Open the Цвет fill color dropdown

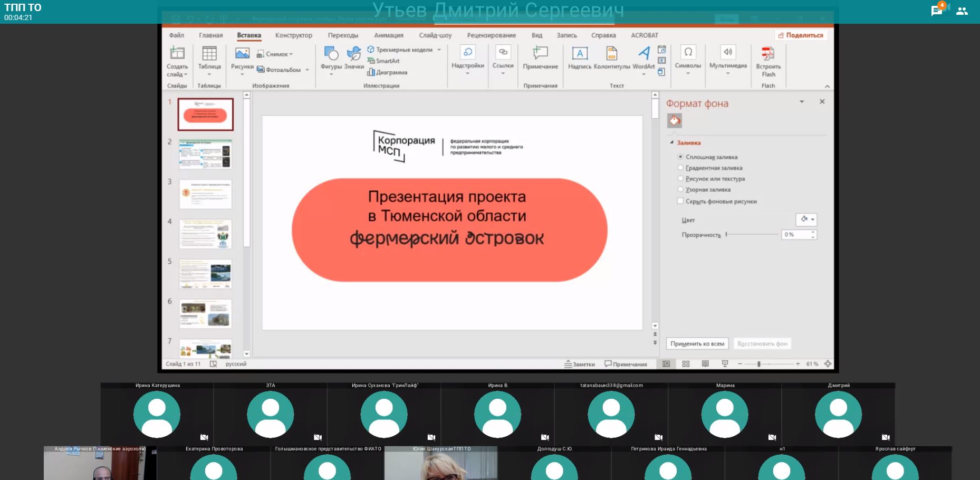(x=806, y=219)
